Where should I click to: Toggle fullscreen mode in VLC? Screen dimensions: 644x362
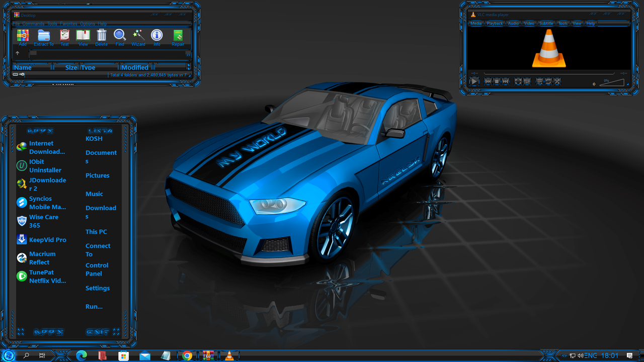point(518,81)
